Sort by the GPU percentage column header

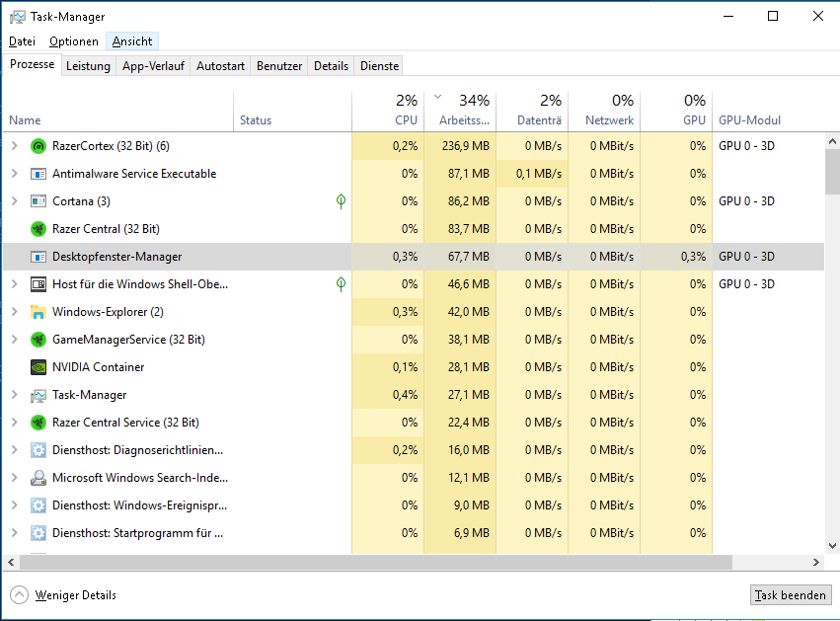pos(676,111)
